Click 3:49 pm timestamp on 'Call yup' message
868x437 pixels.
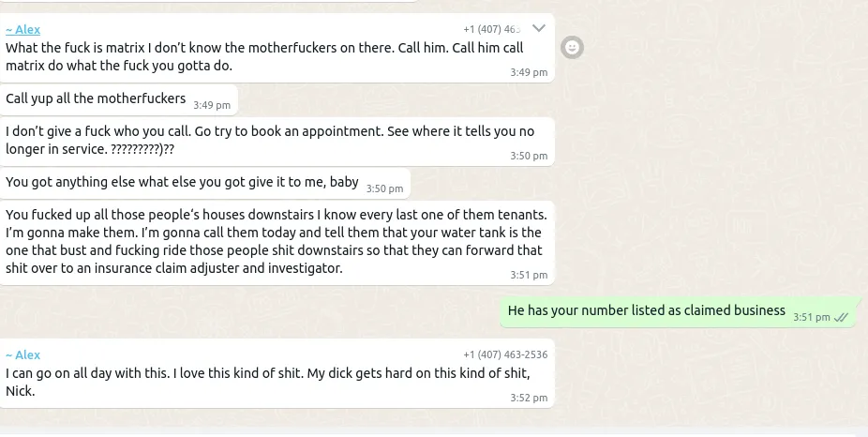211,105
